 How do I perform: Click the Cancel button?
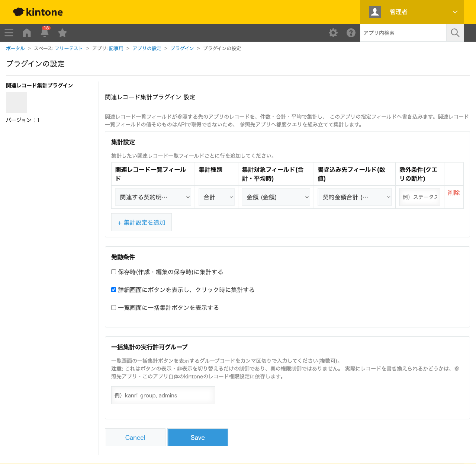(135, 437)
